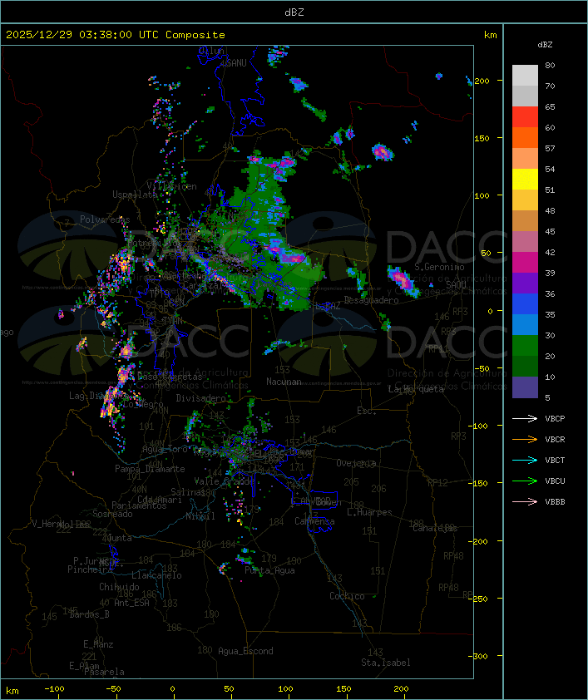Click the orange VBCR arrow icon
Image resolution: width=588 pixels, height=700 pixels.
pyautogui.click(x=525, y=439)
